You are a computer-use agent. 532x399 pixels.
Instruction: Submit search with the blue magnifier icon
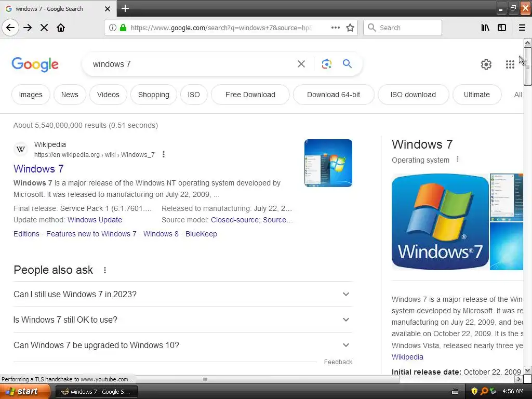pyautogui.click(x=347, y=63)
